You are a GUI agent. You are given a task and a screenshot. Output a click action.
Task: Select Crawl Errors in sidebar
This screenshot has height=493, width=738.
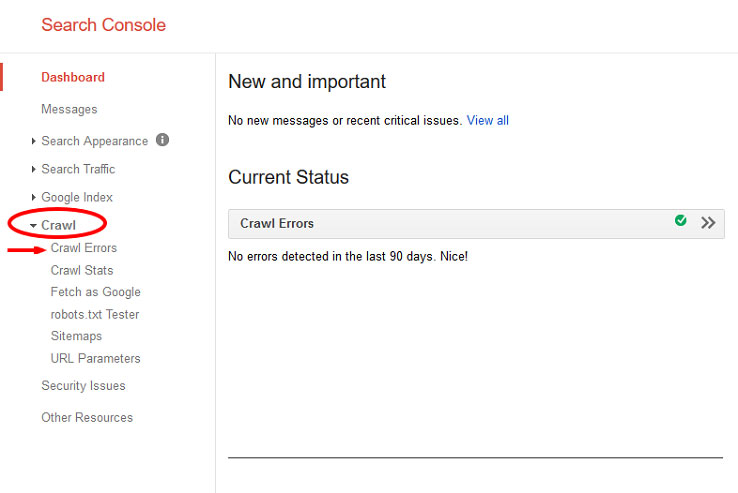[x=84, y=248]
